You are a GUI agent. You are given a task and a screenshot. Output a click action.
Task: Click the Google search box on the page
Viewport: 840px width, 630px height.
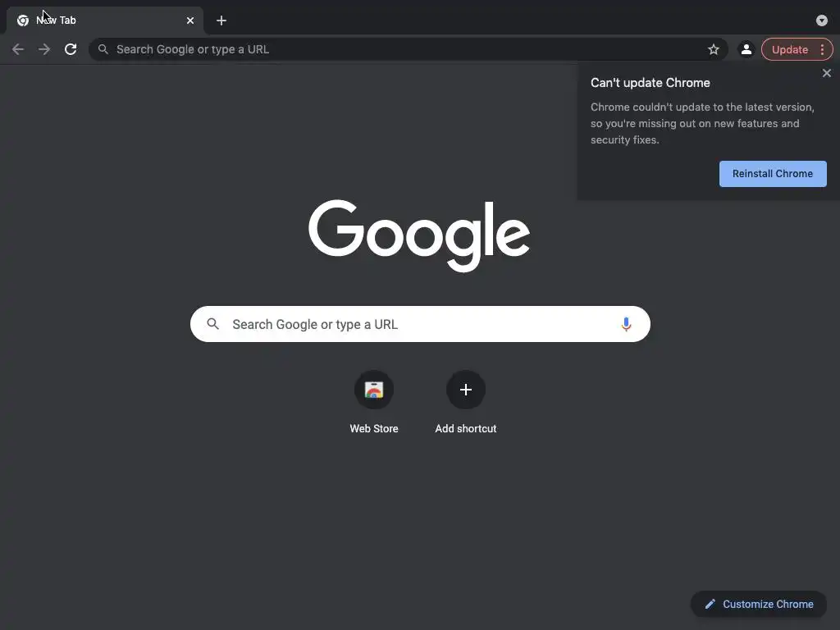point(420,324)
